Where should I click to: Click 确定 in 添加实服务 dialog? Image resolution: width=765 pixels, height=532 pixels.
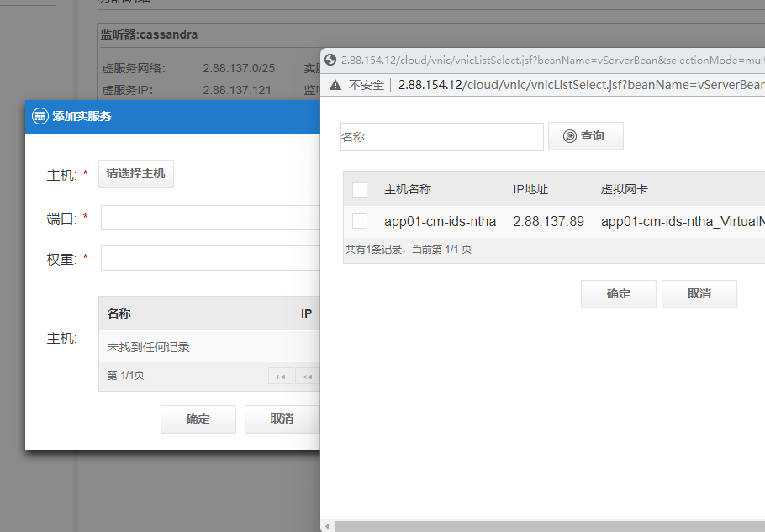tap(198, 419)
